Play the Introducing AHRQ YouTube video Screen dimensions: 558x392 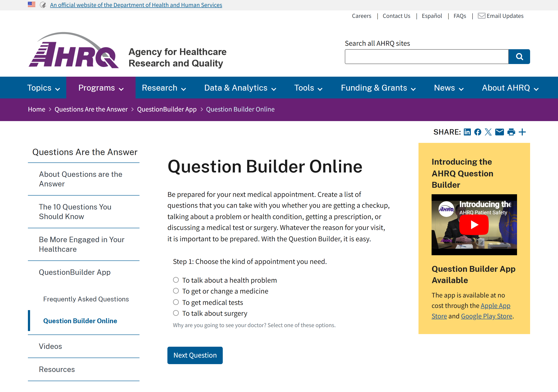tap(474, 225)
